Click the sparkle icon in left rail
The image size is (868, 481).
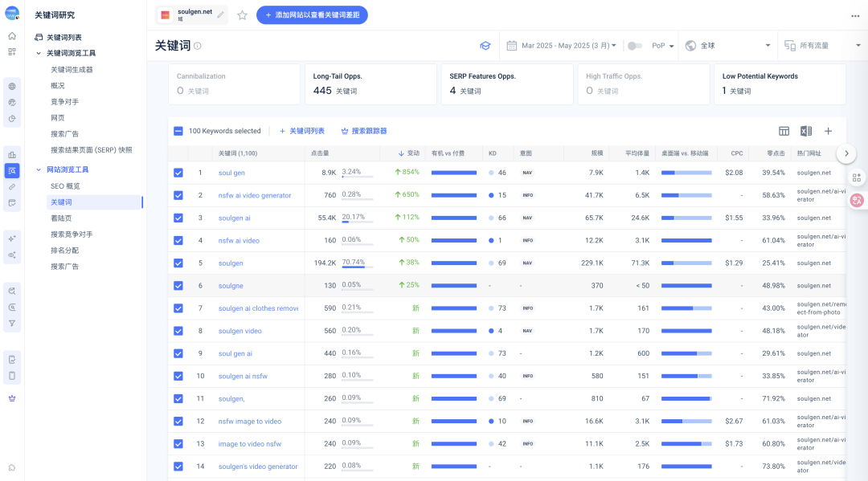[x=11, y=238]
